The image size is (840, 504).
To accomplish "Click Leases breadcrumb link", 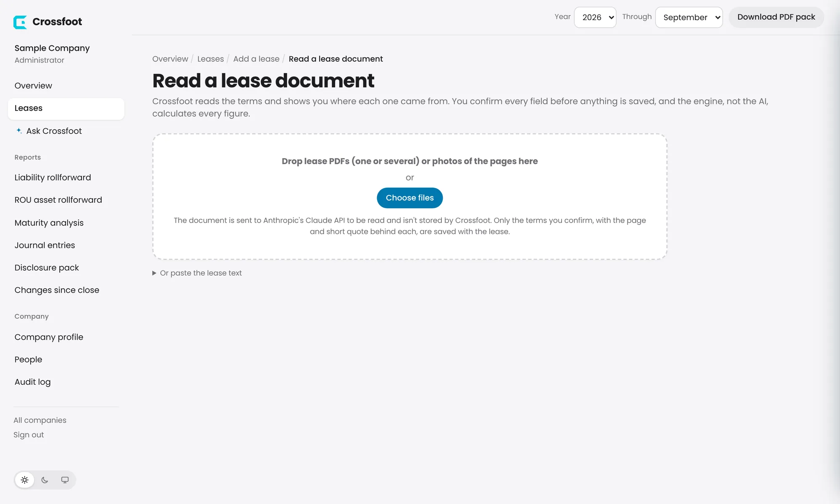I will point(210,59).
